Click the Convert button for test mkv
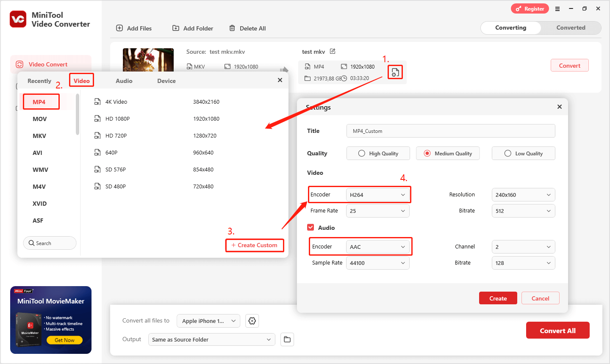The height and width of the screenshot is (364, 610). [x=570, y=66]
